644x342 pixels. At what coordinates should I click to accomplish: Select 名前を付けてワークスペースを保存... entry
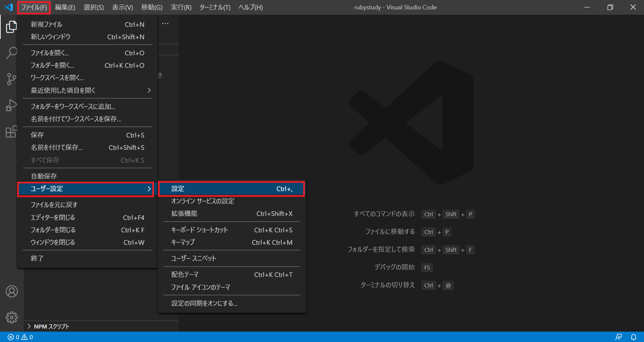(88, 119)
